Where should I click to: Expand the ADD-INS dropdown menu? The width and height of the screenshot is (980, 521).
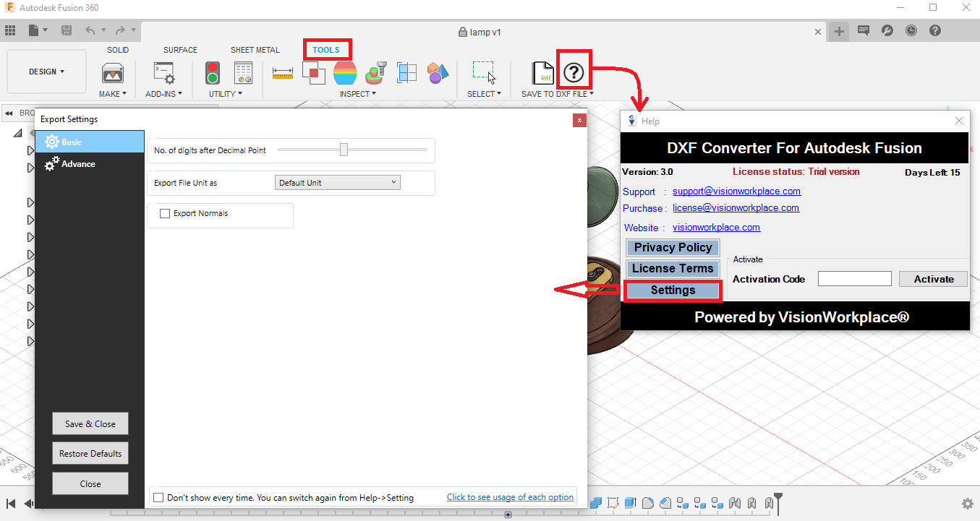point(164,94)
